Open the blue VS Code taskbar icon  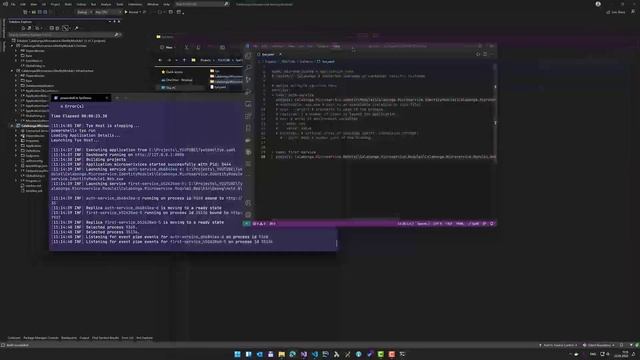click(314, 354)
